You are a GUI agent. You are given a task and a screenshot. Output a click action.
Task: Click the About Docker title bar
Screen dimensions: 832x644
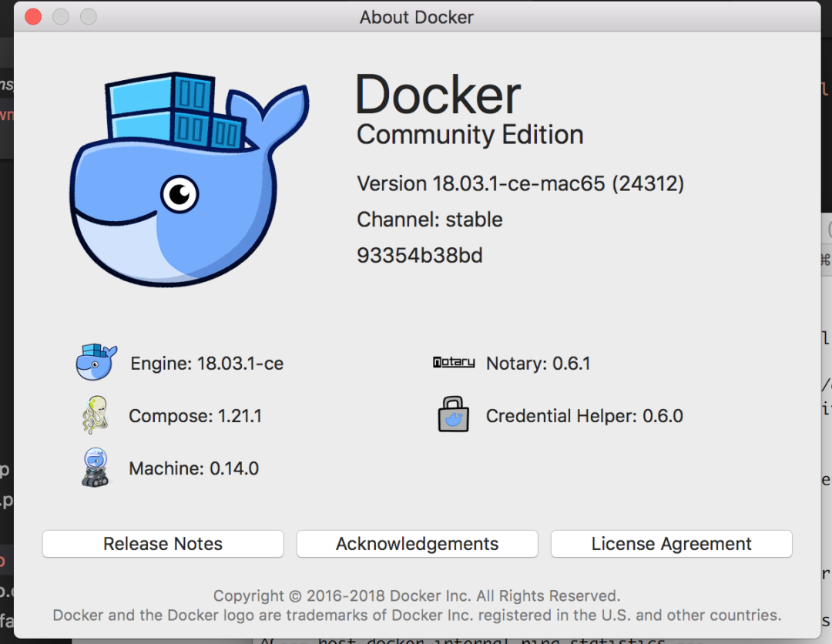click(416, 16)
